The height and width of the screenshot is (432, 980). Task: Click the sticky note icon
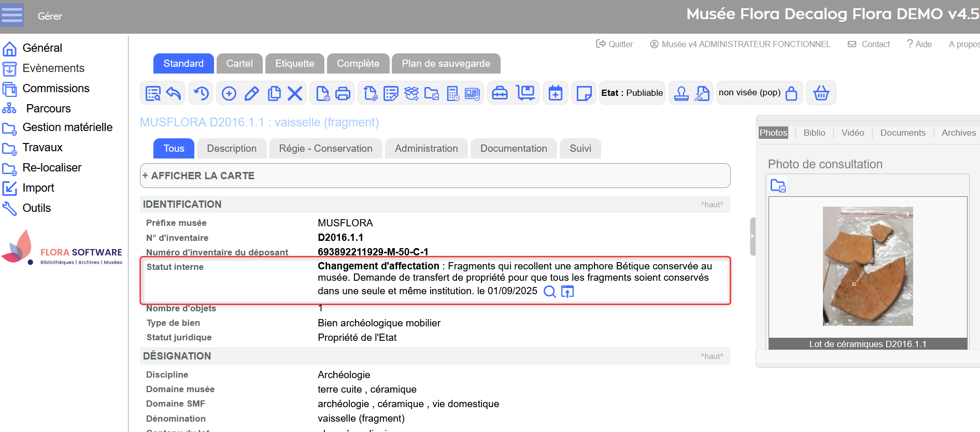tap(584, 93)
